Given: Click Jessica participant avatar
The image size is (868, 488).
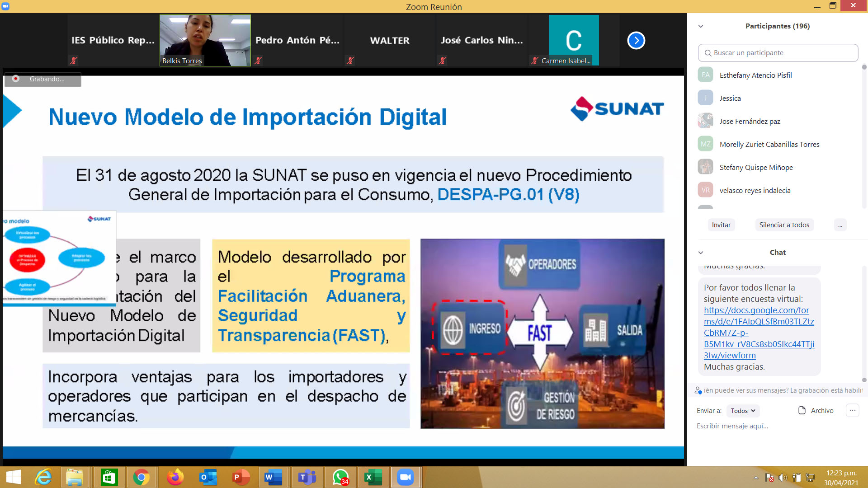Looking at the screenshot, I should (705, 98).
